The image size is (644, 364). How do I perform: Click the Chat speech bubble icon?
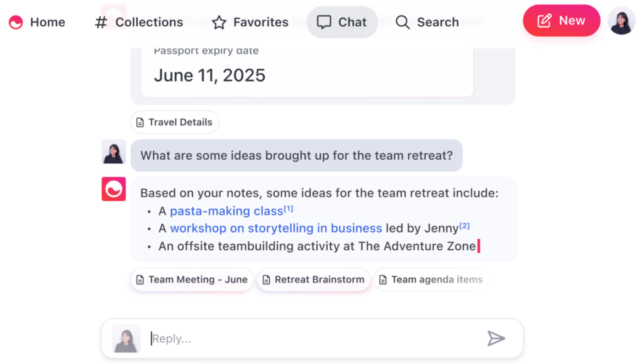tap(324, 22)
